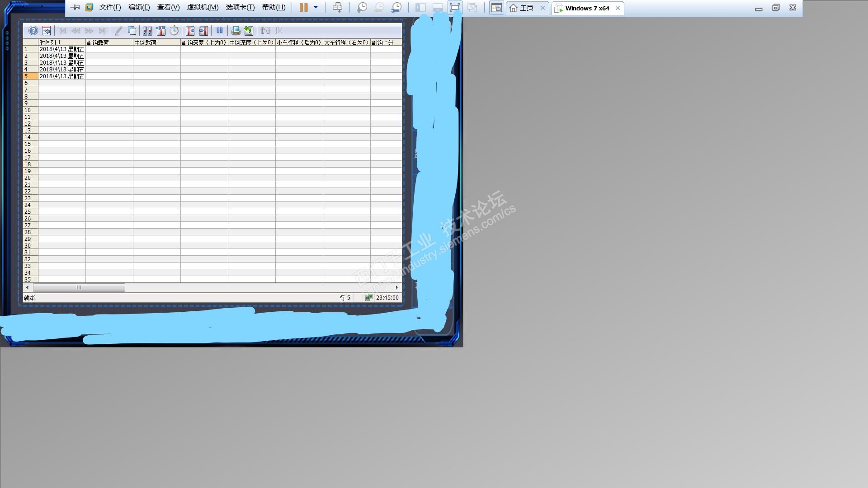The height and width of the screenshot is (488, 868).
Task: Select row 5 header in table
Action: [30, 76]
